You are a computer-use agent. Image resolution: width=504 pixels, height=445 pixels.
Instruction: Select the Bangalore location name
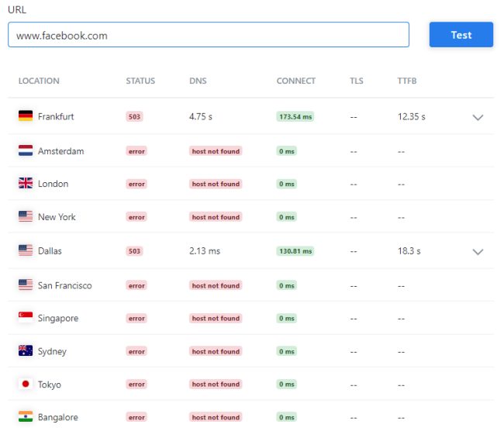click(x=58, y=417)
